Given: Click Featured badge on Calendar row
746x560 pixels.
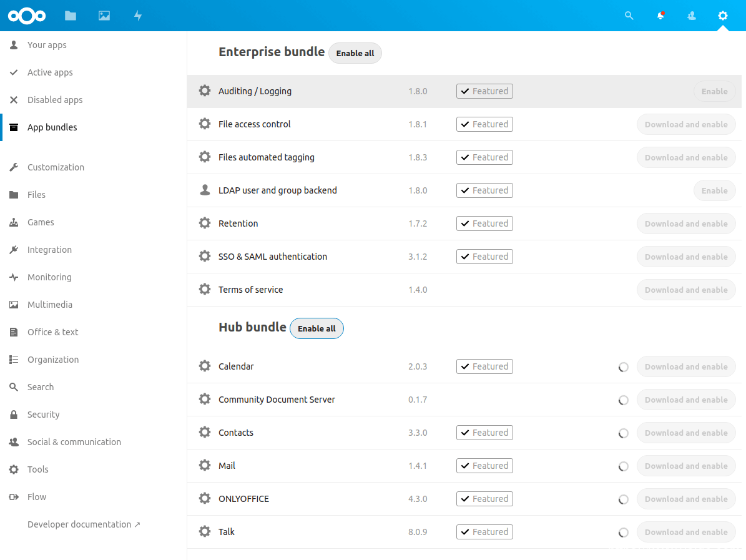Looking at the screenshot, I should (484, 366).
